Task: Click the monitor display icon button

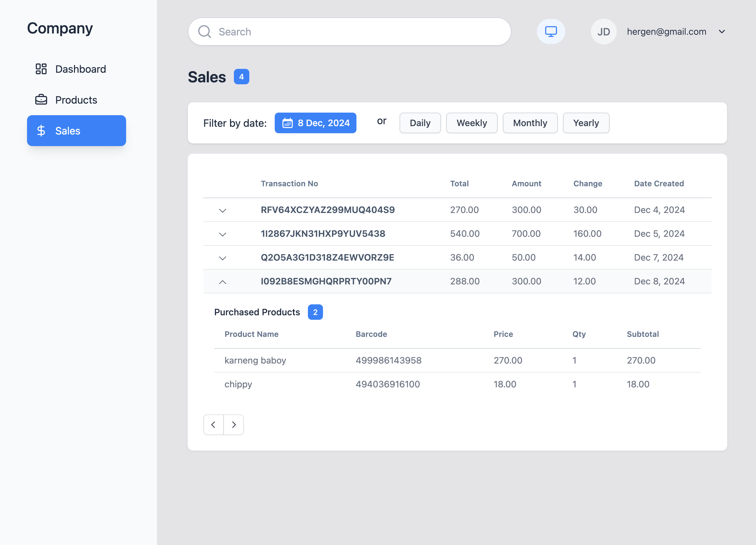Action: (x=551, y=32)
